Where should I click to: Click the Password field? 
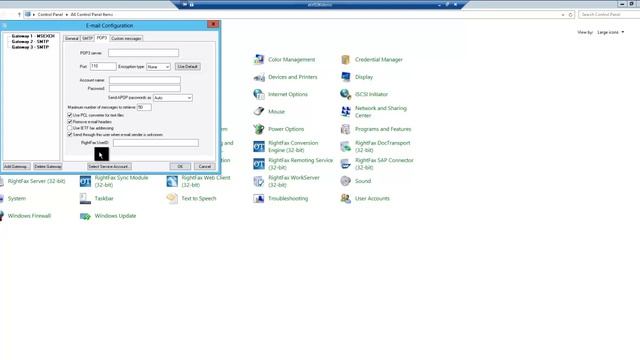tap(144, 89)
